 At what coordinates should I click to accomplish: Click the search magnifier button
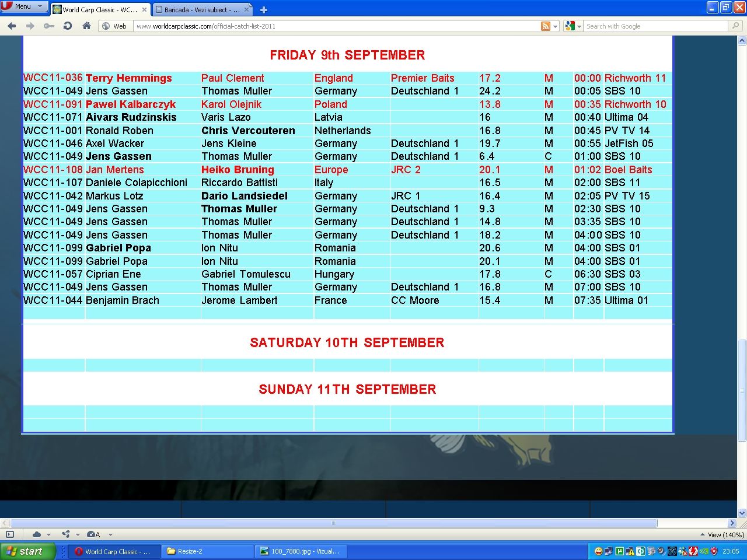tap(736, 26)
